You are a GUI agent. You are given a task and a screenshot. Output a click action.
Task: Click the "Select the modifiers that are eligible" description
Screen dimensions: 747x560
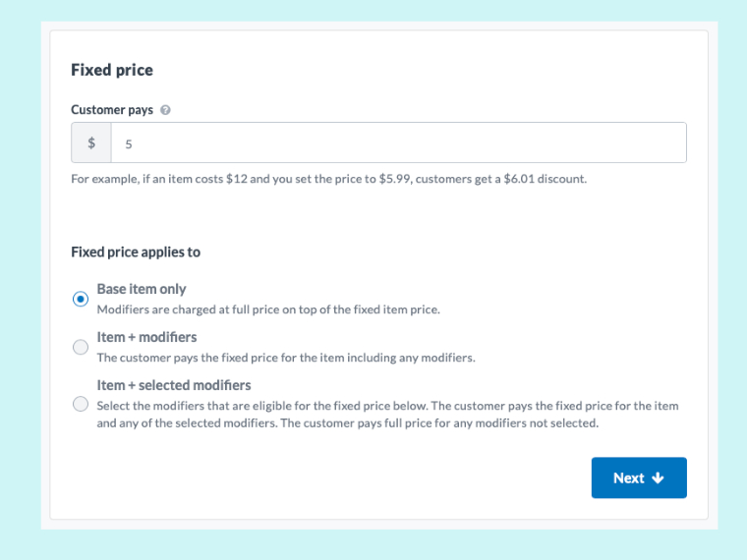(x=388, y=415)
